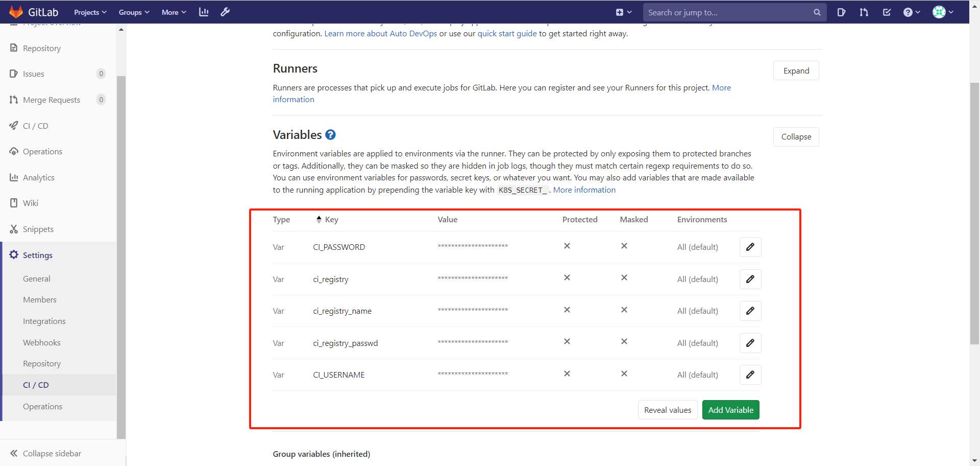Open the Auto DevOps quick start guide link

pos(507,33)
